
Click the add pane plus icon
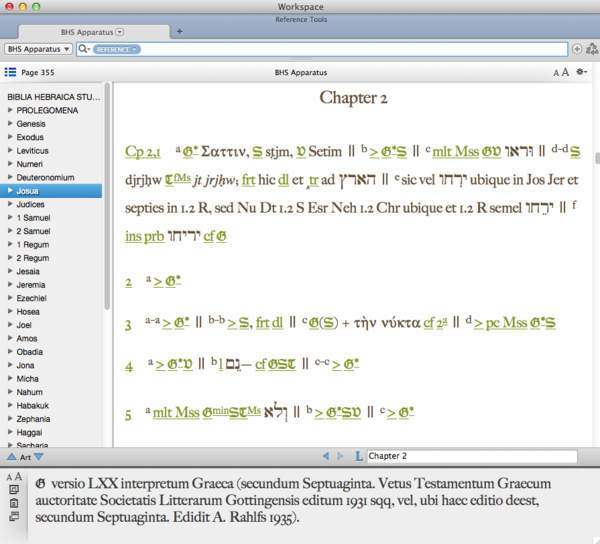(577, 49)
